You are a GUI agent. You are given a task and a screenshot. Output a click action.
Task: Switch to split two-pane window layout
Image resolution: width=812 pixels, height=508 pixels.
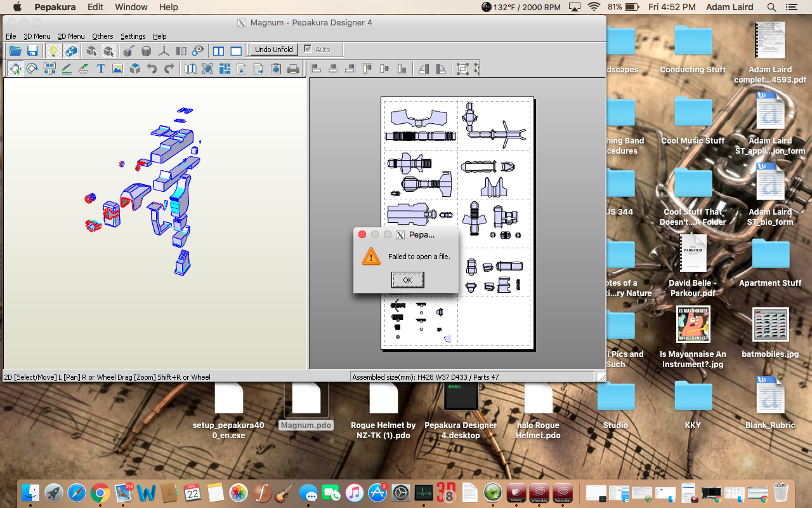point(218,51)
